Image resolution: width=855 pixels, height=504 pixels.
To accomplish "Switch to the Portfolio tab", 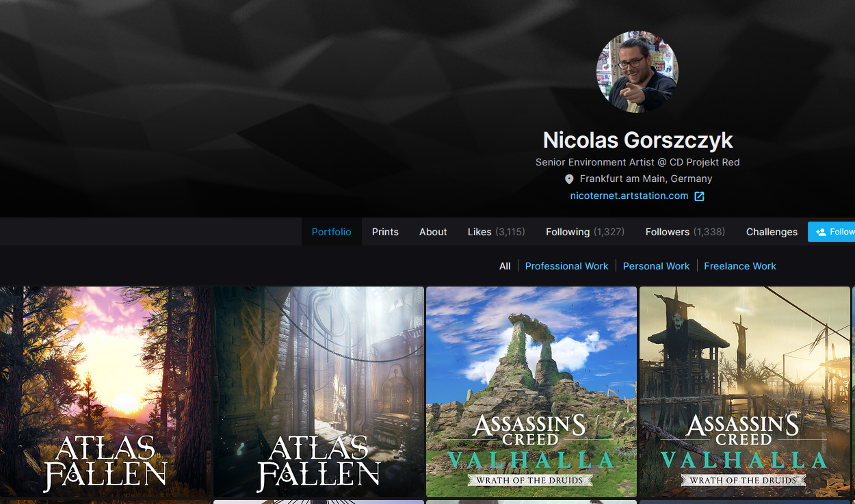I will (x=332, y=232).
